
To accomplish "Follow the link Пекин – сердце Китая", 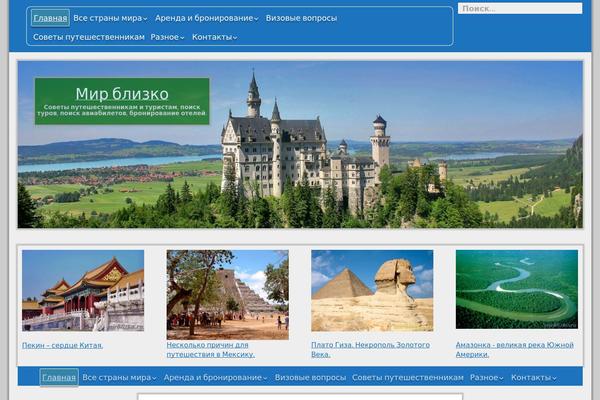I will pos(63,345).
